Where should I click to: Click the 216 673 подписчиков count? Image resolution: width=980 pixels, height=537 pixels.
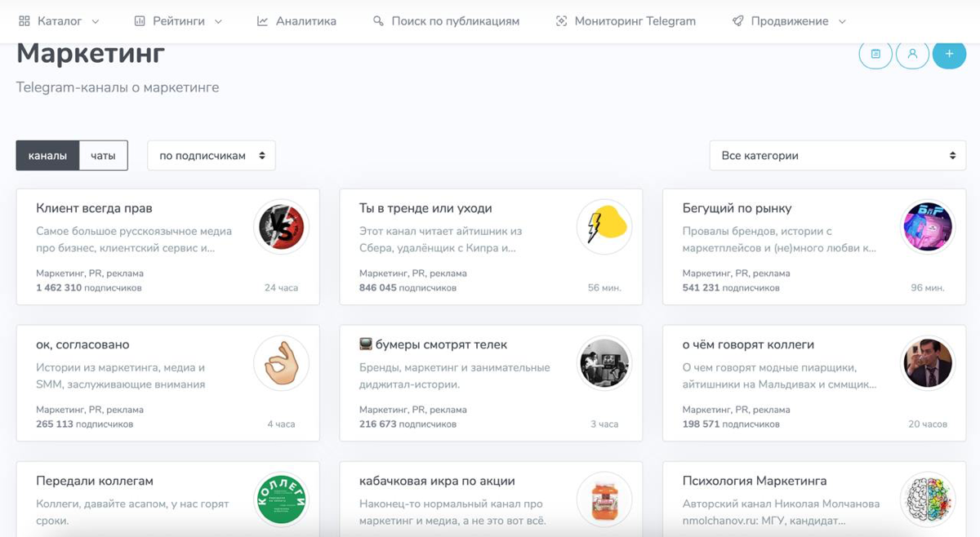pos(408,424)
